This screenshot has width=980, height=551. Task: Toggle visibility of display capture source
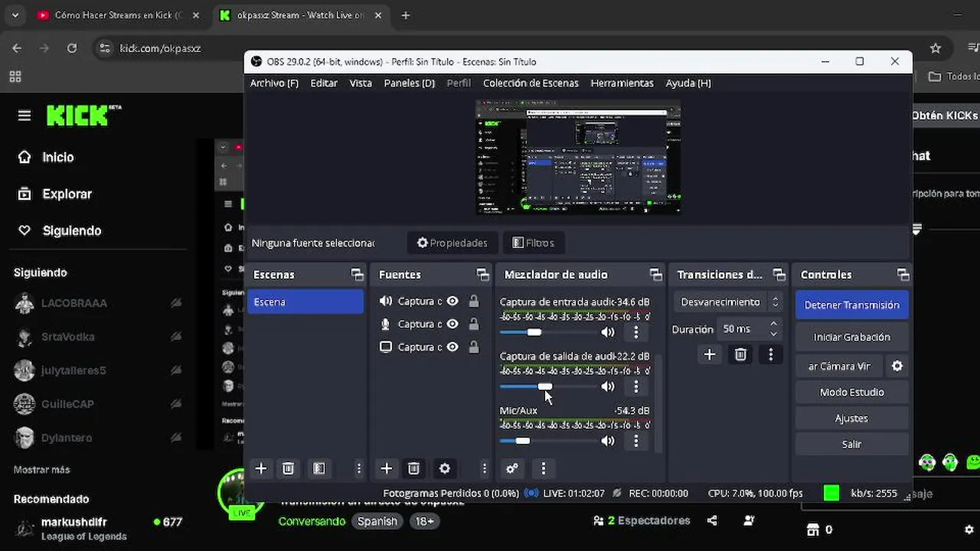(452, 347)
